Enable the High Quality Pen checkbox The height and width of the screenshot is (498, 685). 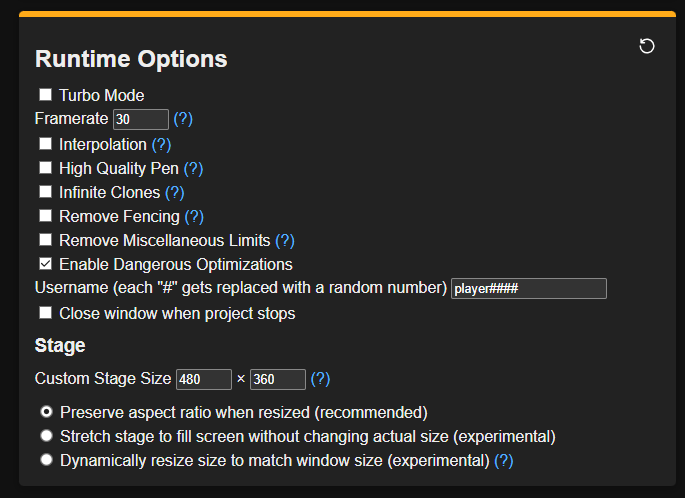click(x=46, y=168)
